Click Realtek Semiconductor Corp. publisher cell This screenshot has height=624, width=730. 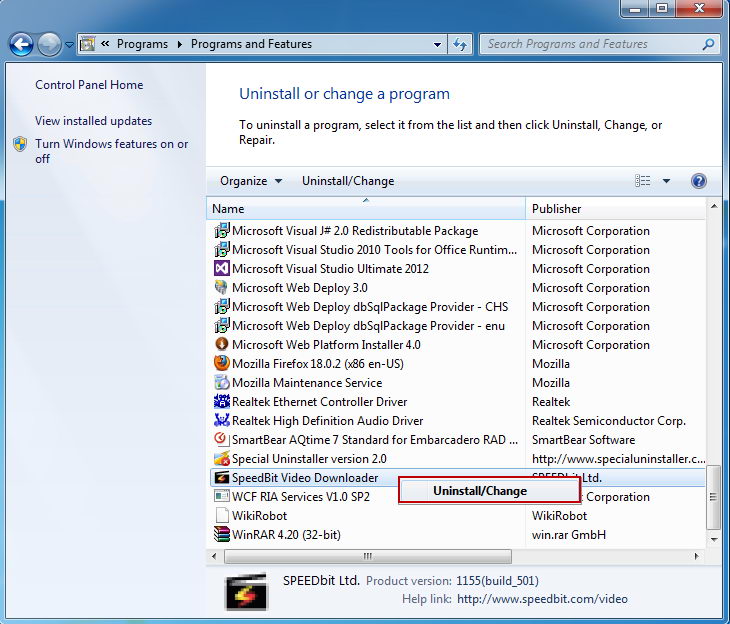click(609, 421)
